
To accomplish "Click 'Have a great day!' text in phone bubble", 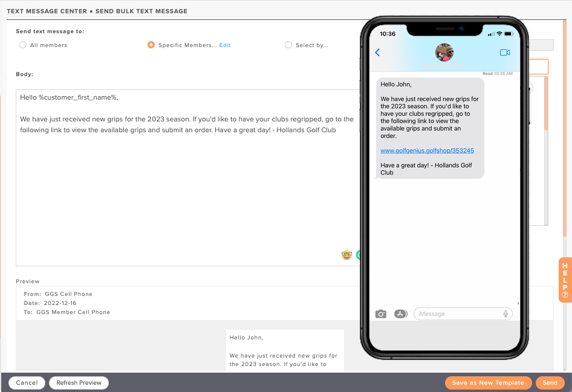I will 405,165.
